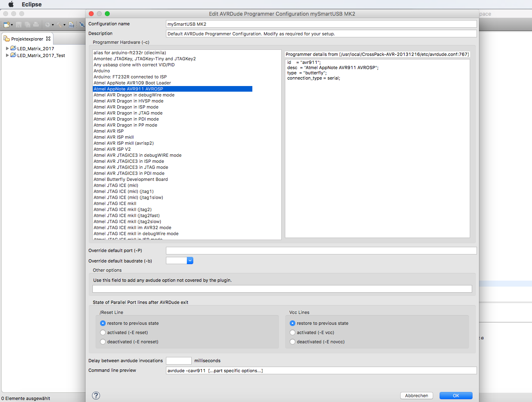The width and height of the screenshot is (532, 402).
Task: Open the Override default baudrate dropdown
Action: [x=190, y=260]
